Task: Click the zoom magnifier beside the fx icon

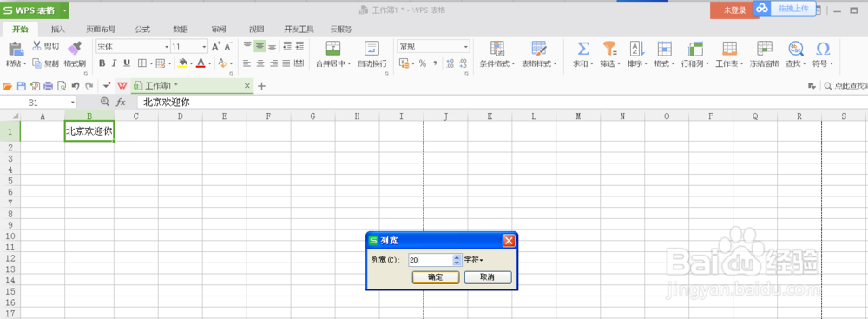Action: [105, 102]
